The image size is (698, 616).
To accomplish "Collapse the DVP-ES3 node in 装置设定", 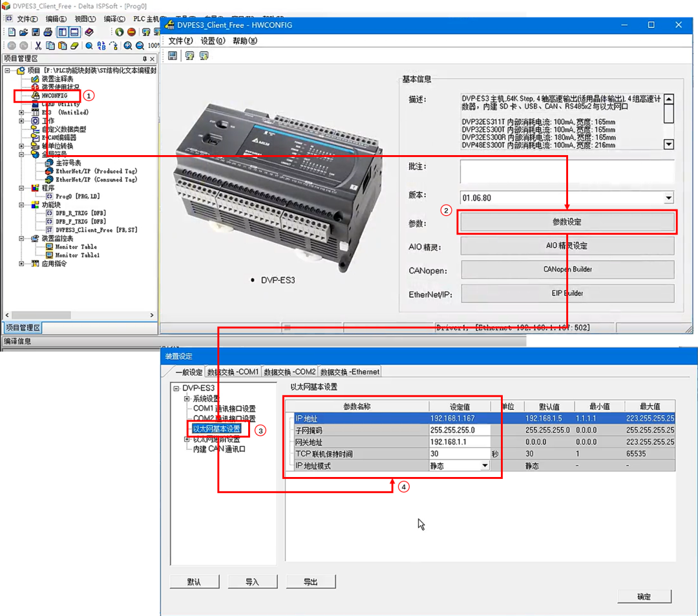I will pos(176,388).
